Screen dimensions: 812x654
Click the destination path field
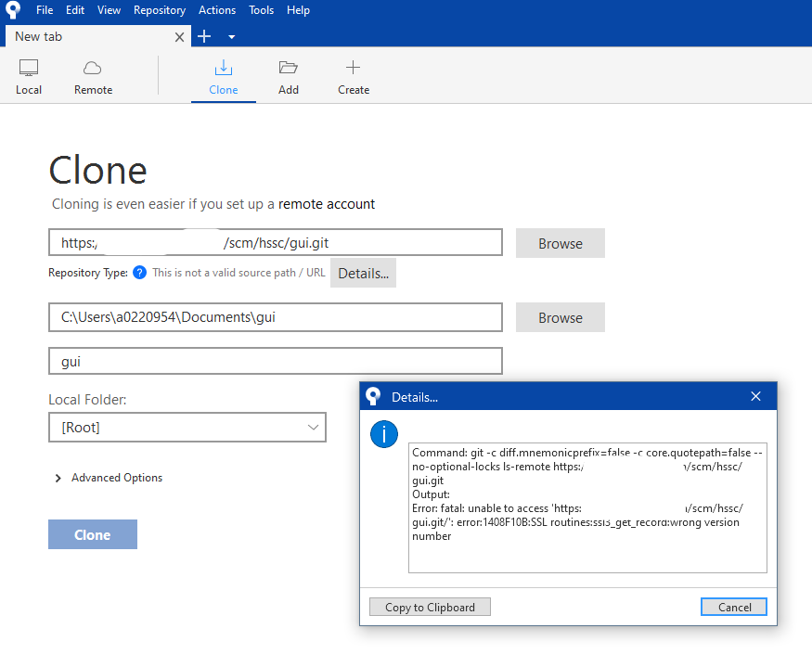pyautogui.click(x=276, y=317)
